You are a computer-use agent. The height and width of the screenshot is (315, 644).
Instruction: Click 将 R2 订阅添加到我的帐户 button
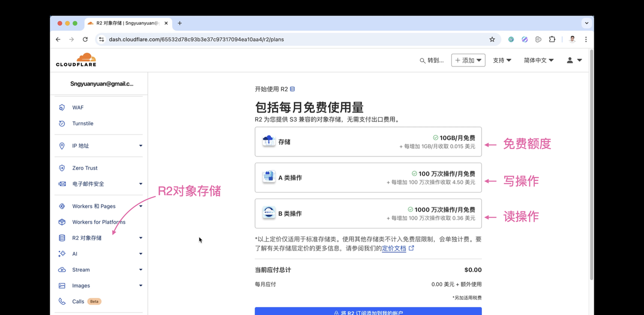368,312
